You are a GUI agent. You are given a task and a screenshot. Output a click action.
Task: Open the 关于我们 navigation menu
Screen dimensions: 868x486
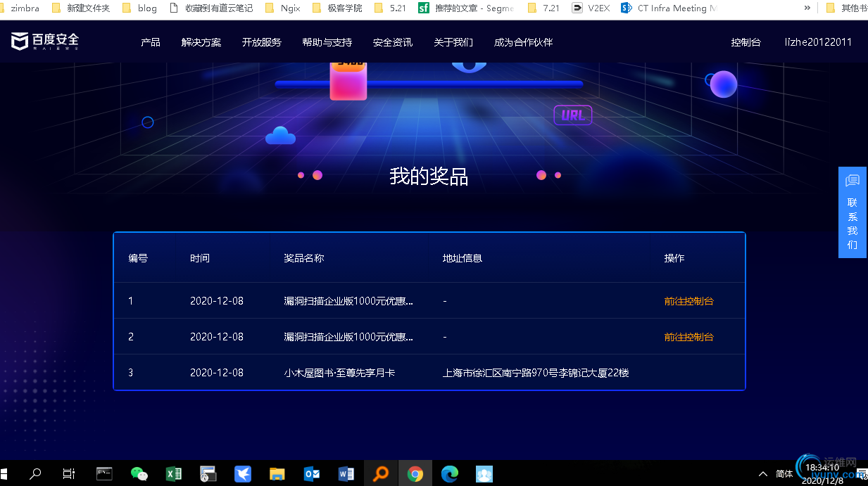[453, 42]
